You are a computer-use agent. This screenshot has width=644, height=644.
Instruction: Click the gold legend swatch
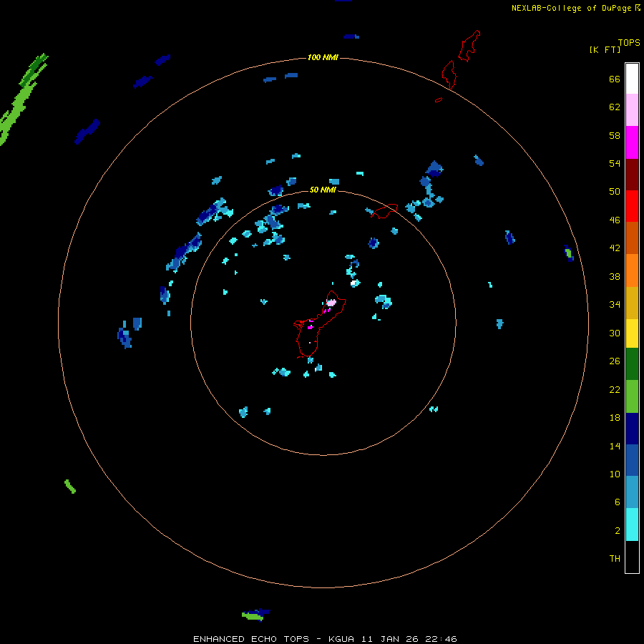[x=632, y=303]
